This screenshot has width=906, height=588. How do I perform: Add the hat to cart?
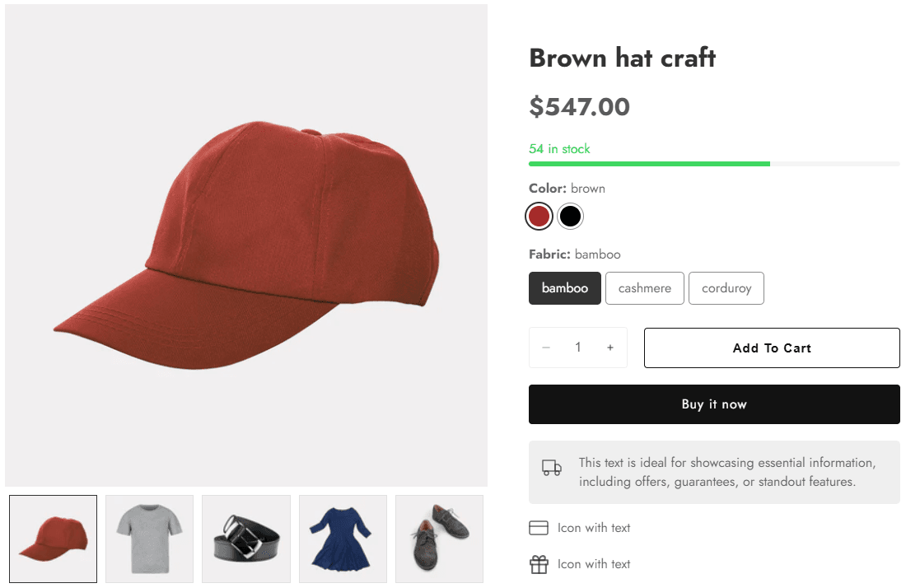click(x=772, y=348)
